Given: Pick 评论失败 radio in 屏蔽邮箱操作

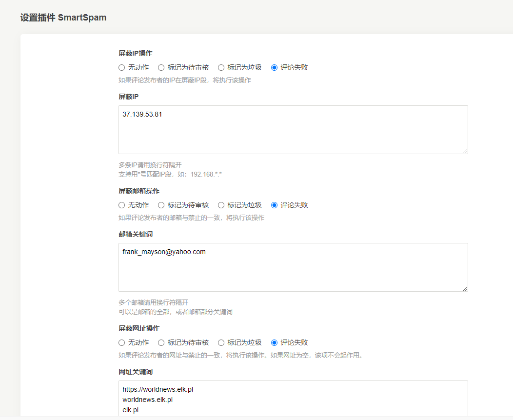Looking at the screenshot, I should click(x=274, y=205).
